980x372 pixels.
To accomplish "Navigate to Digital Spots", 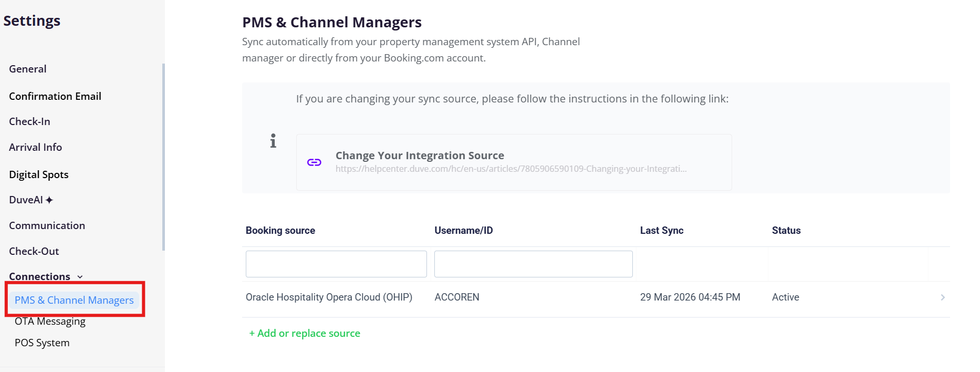I will coord(39,174).
